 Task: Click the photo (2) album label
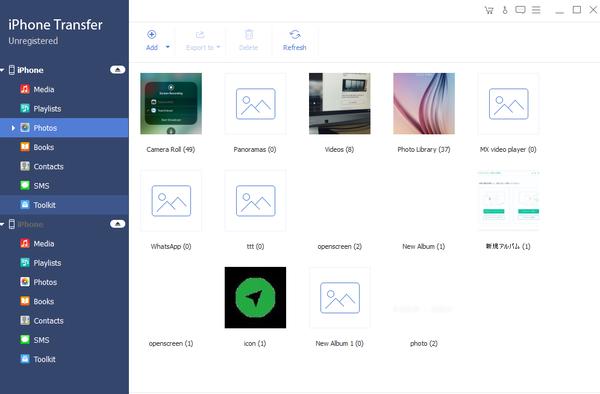(424, 344)
